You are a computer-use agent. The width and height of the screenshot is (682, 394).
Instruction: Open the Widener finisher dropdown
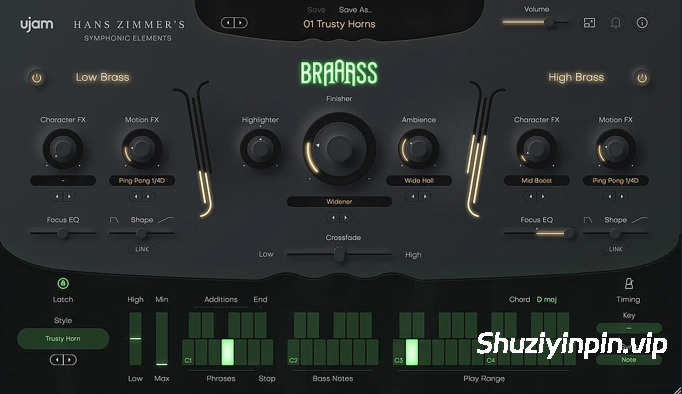point(339,201)
